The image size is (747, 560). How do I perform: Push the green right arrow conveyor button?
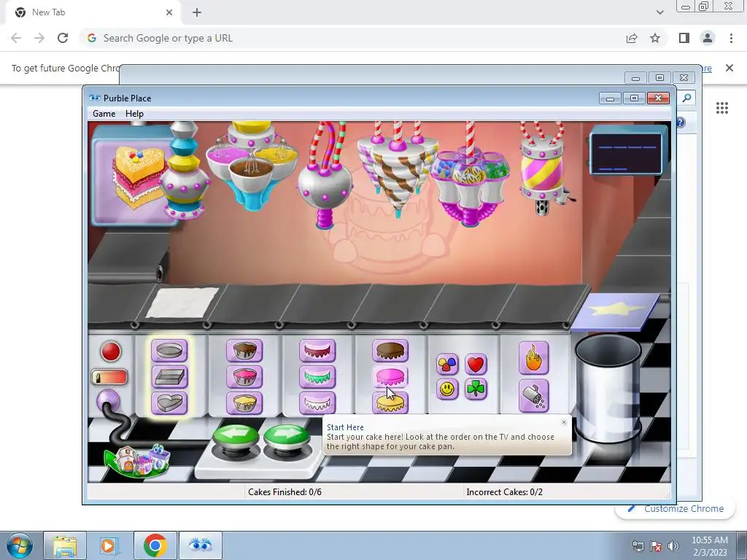click(x=287, y=438)
